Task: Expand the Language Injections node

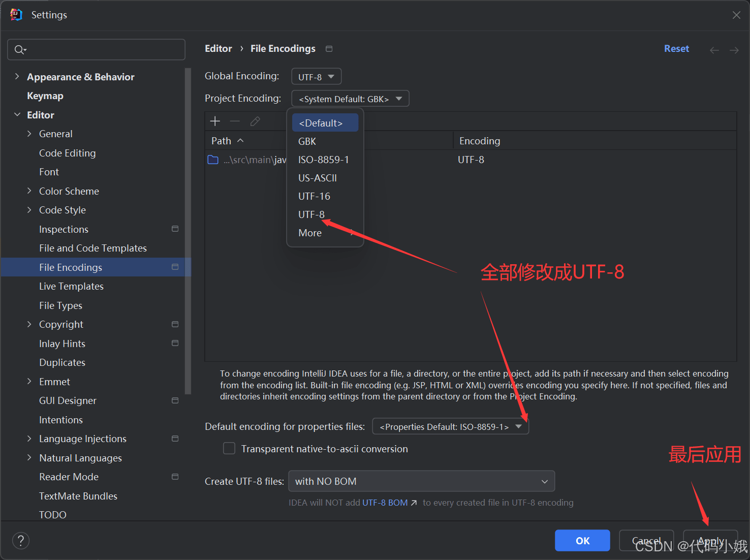Action: 29,439
